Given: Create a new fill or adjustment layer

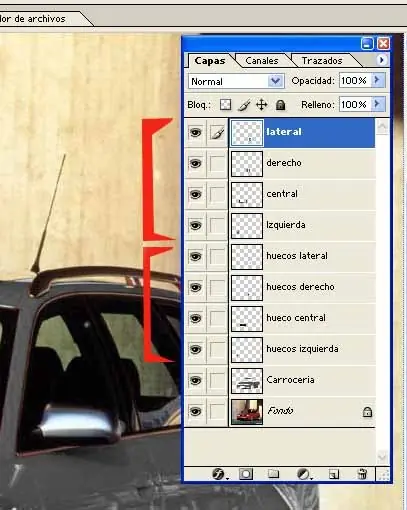Looking at the screenshot, I should (304, 473).
